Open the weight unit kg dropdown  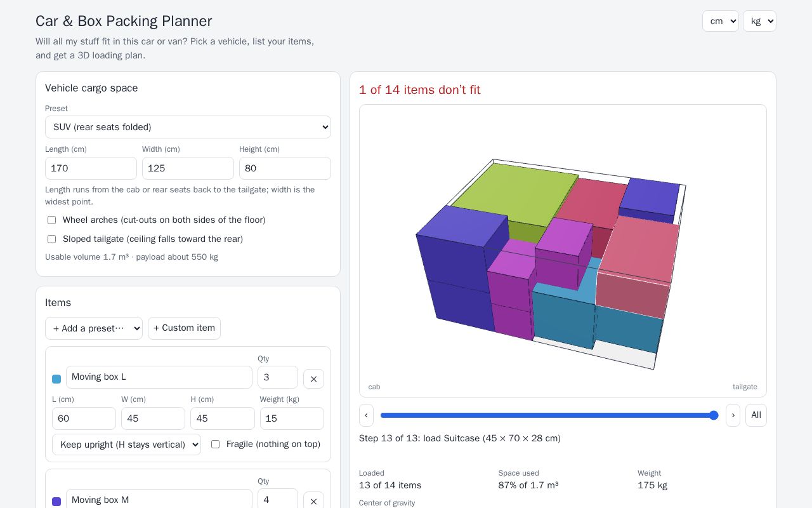point(759,21)
